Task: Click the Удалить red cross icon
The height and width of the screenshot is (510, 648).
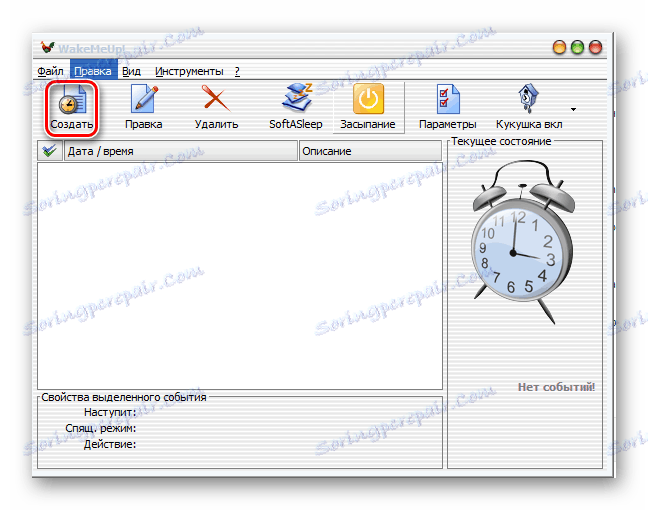Action: [216, 107]
